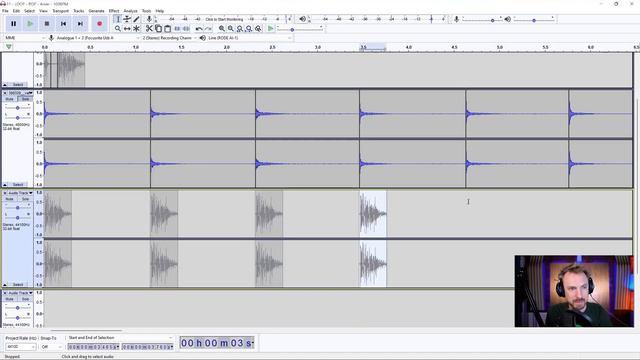Zoom out with the minus magnifier
Viewport: 640px width, 360px height.
231,29
